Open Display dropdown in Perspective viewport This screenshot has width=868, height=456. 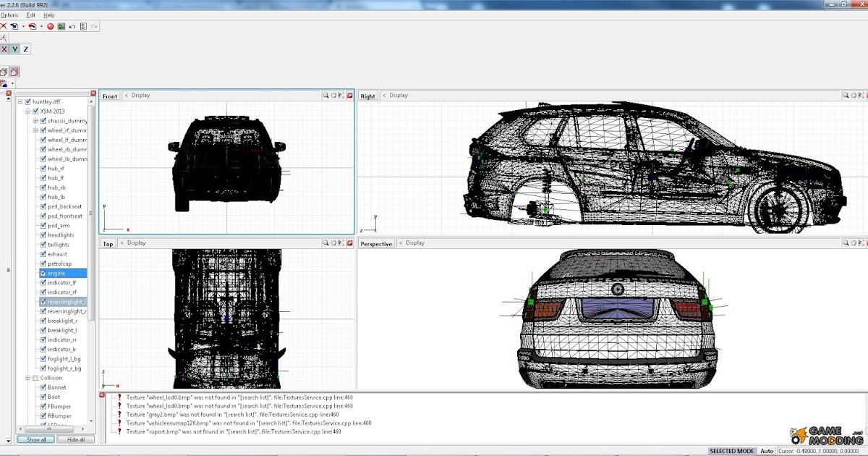[x=415, y=243]
